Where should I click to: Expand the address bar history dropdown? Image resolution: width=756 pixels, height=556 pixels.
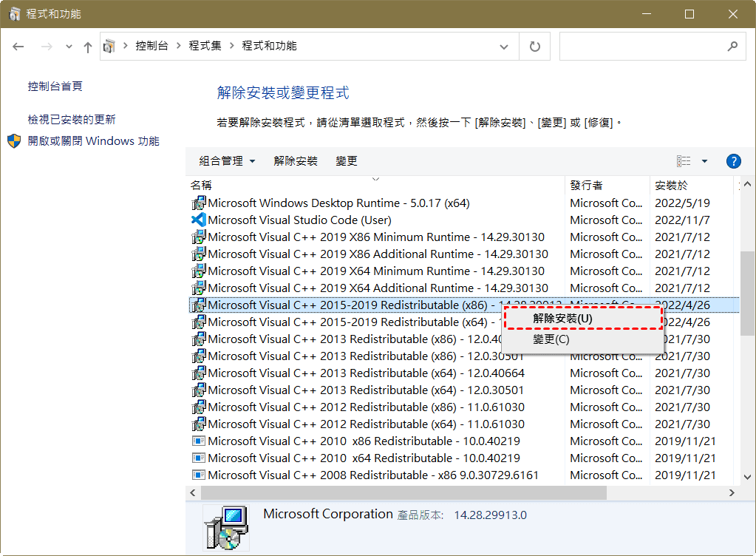[x=504, y=47]
